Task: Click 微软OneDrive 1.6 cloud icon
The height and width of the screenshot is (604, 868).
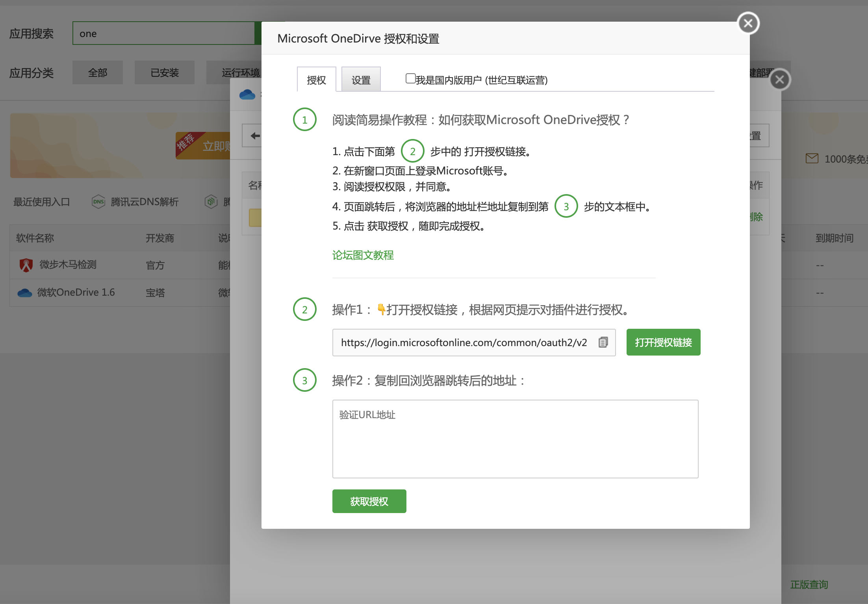Action: pos(25,293)
